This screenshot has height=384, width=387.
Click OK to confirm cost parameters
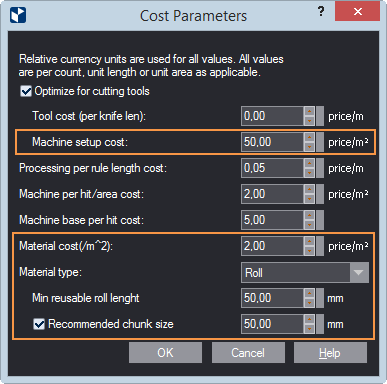point(165,353)
